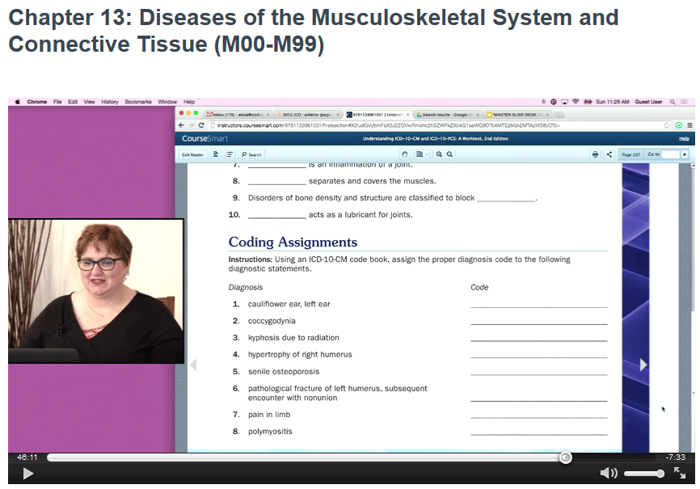Viewport: 700px width, 489px height.
Task: Go to the next page arrow
Action: coord(643,365)
